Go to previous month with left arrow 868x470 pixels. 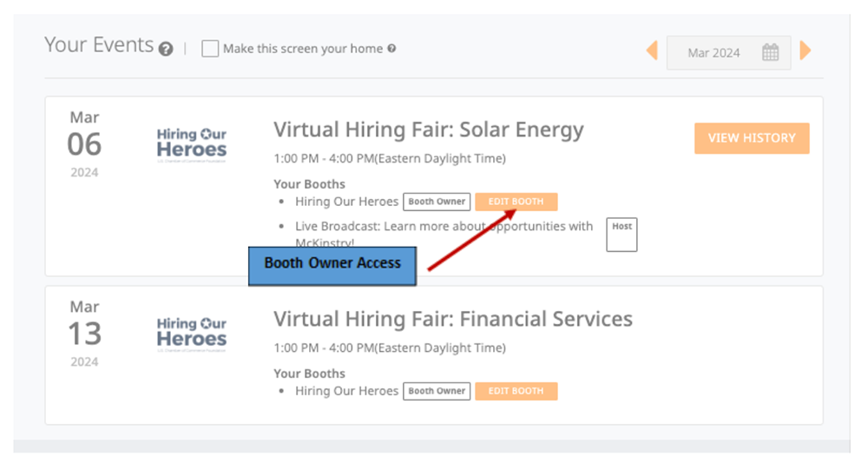point(652,50)
